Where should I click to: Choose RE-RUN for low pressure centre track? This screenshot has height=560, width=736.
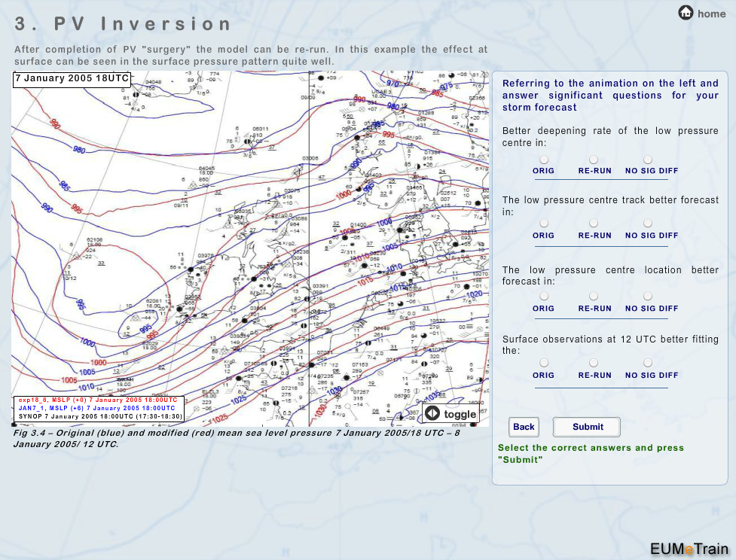(x=594, y=224)
